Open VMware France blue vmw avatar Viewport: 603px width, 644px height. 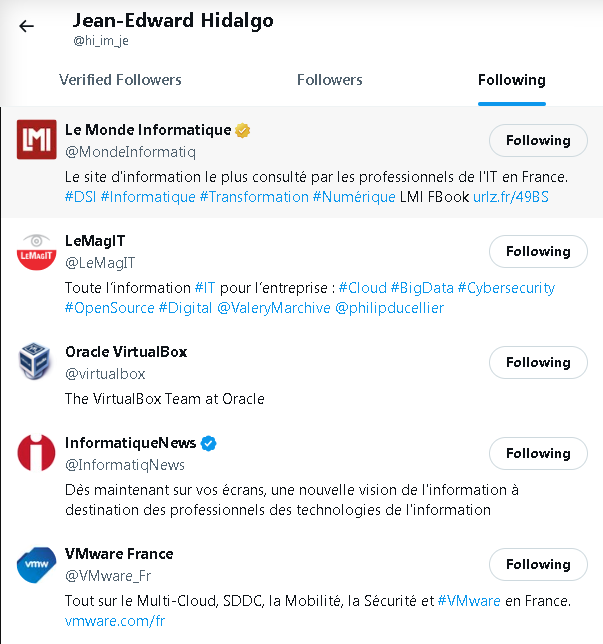pos(37,564)
